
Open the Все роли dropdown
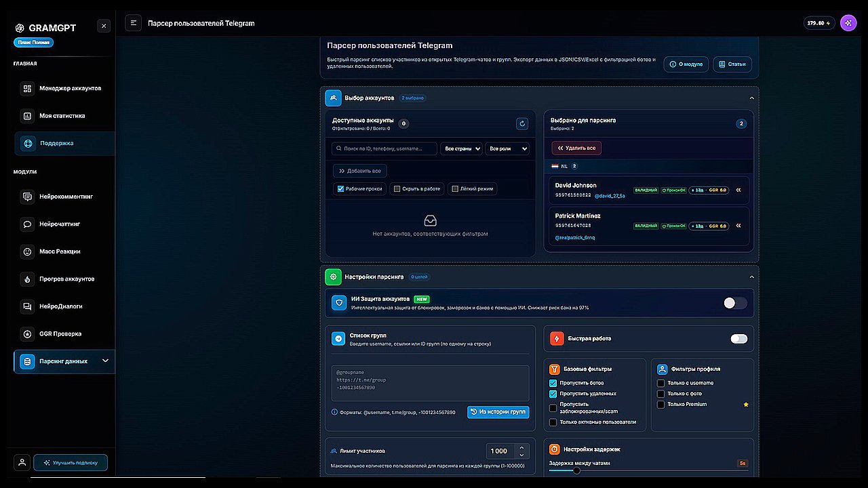507,148
